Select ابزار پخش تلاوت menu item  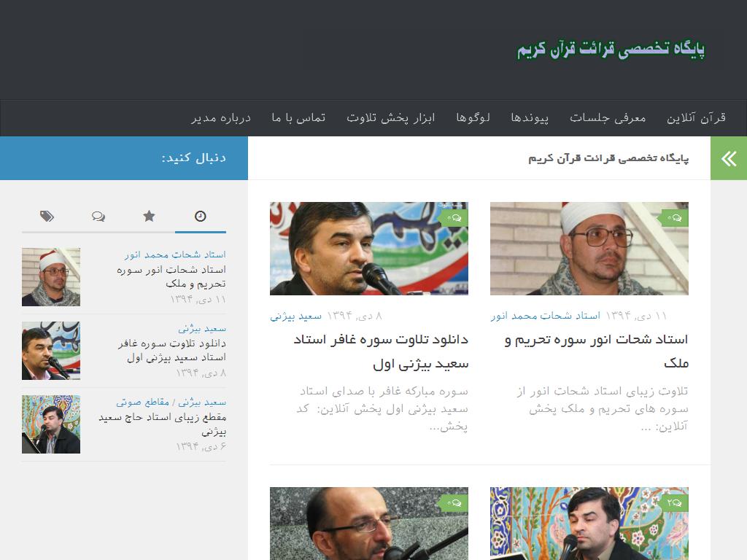pos(391,117)
